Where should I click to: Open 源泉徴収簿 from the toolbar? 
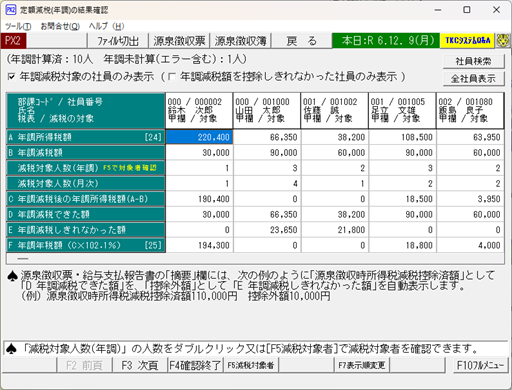coord(240,41)
